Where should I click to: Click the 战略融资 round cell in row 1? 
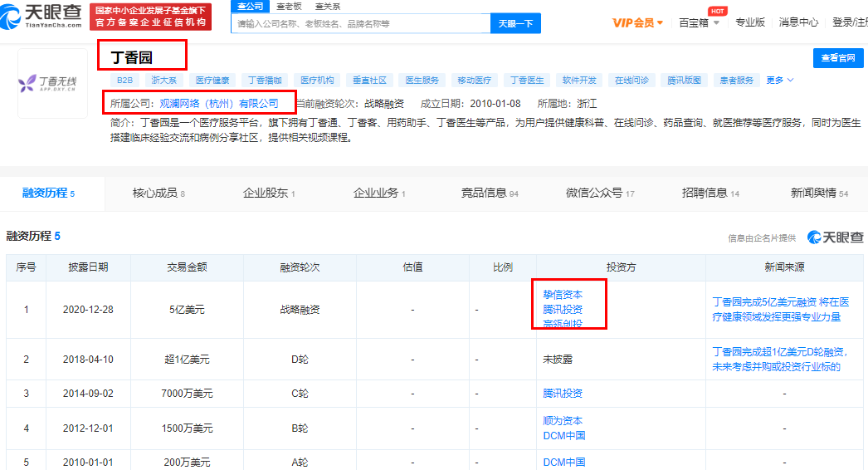(x=300, y=309)
